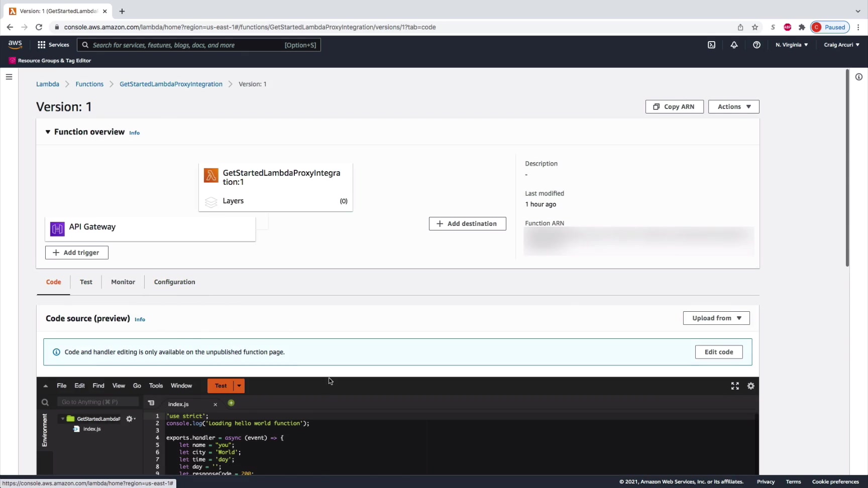The height and width of the screenshot is (488, 868).
Task: Open the help question mark icon
Action: pos(756,45)
